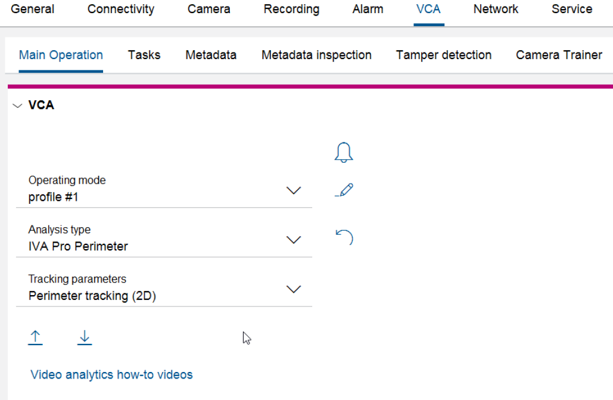Open the Camera Trainer tab
Screen dimensions: 613x400
click(559, 55)
